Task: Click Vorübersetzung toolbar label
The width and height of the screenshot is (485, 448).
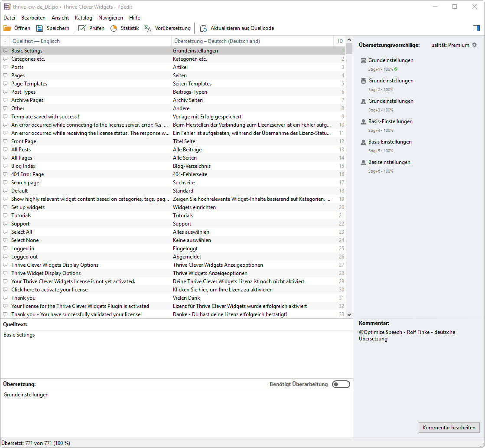Action: click(173, 28)
